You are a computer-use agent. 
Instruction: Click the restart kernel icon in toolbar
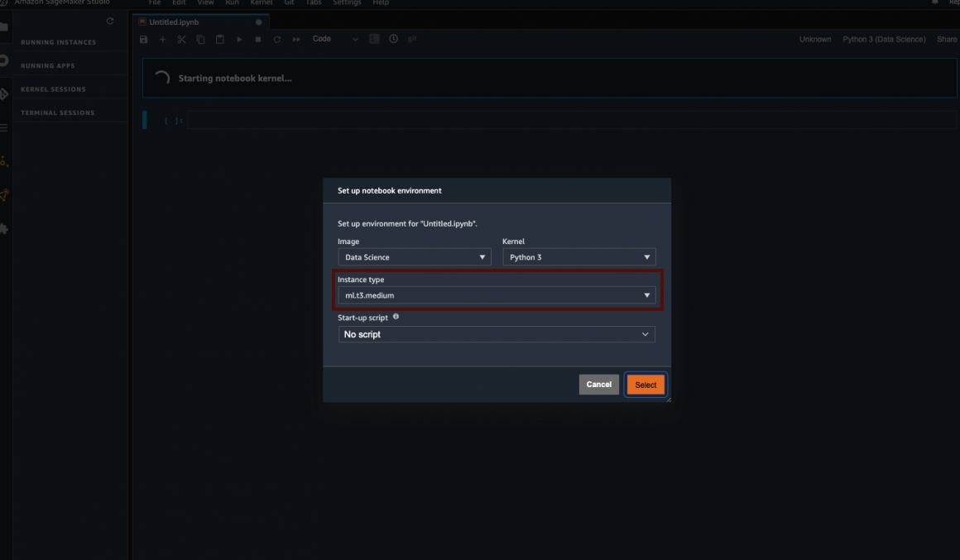(277, 40)
